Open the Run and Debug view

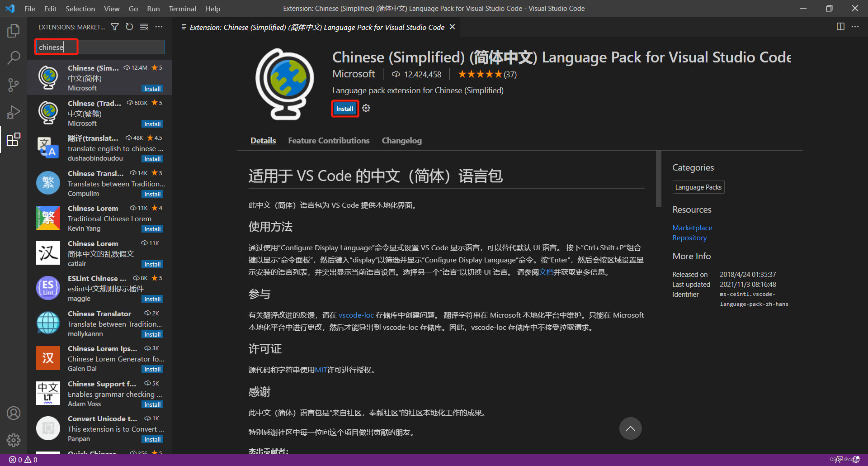(x=14, y=112)
